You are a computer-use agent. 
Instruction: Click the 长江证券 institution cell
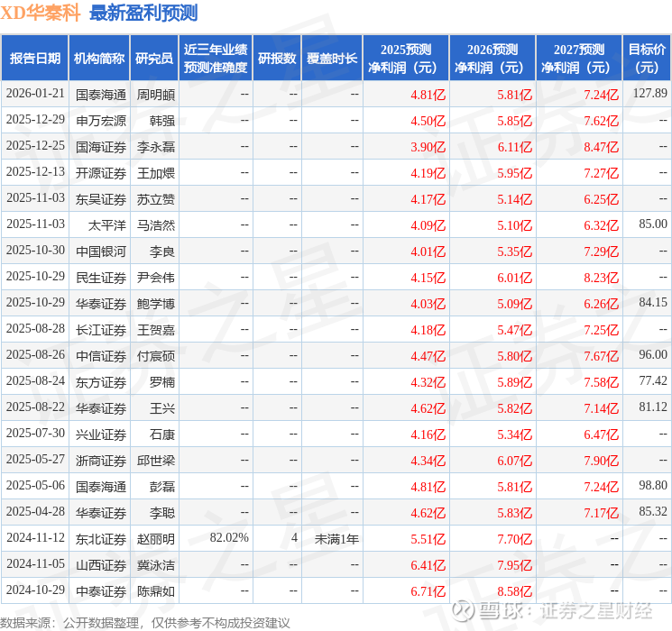click(x=101, y=330)
